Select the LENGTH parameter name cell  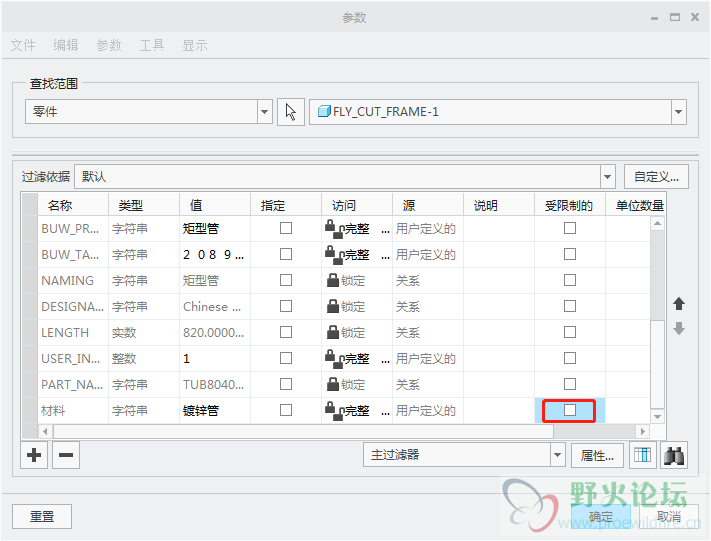[x=73, y=333]
